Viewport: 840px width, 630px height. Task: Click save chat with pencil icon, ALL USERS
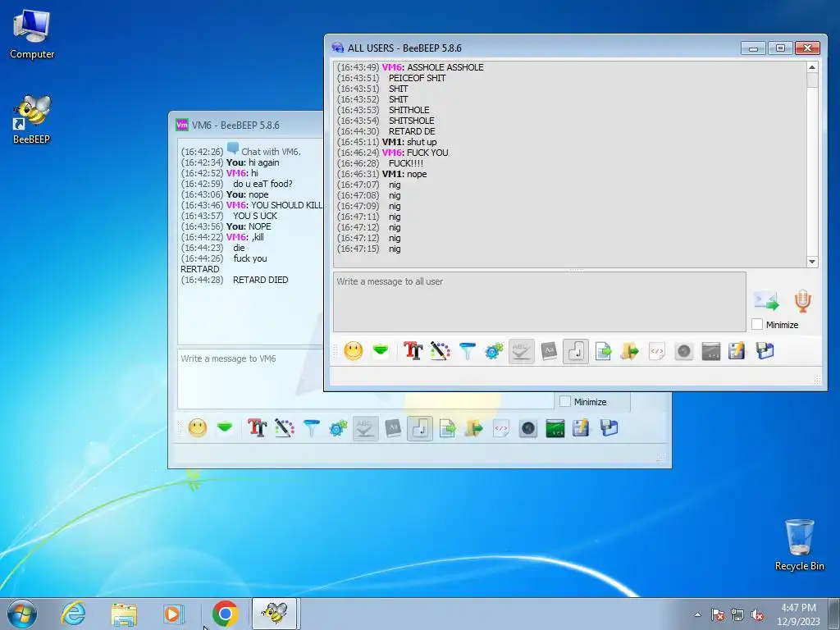tap(737, 351)
